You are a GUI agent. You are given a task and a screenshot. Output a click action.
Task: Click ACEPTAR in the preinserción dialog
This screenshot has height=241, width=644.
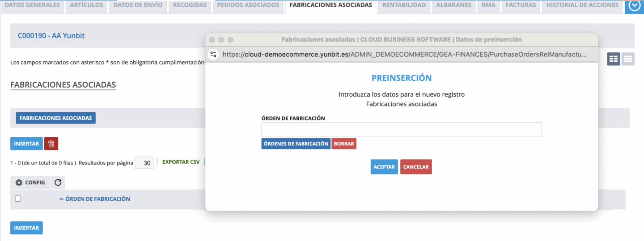click(384, 167)
